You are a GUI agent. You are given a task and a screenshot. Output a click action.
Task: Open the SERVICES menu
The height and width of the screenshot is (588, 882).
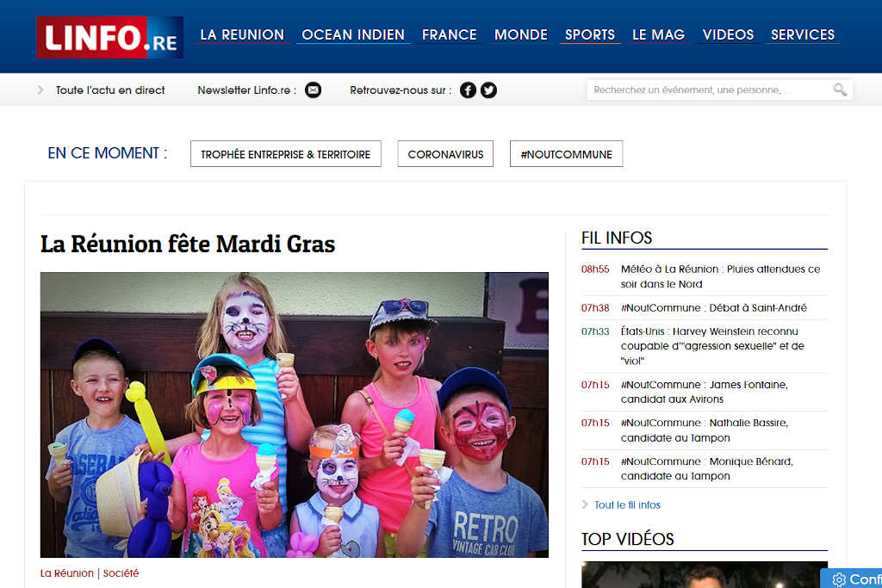(803, 34)
